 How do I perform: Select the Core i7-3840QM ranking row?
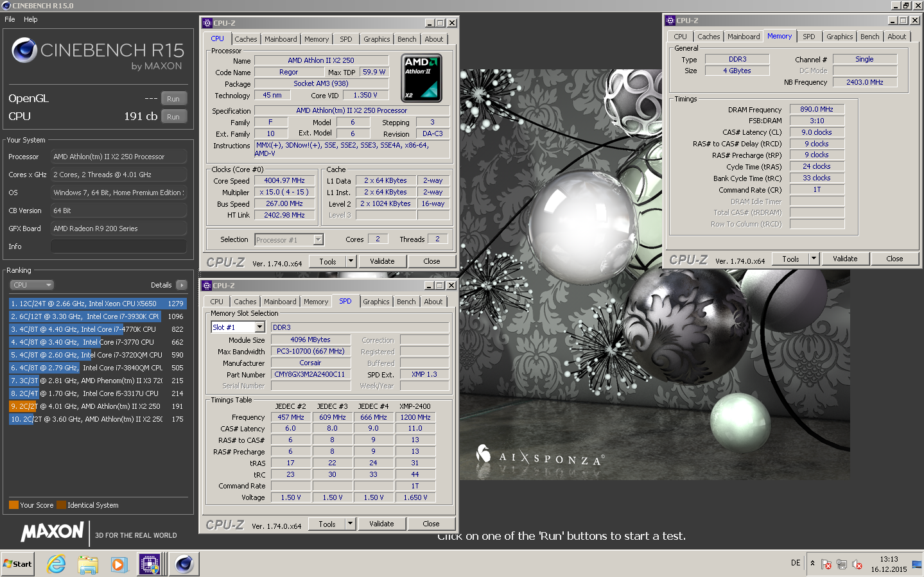coord(98,368)
